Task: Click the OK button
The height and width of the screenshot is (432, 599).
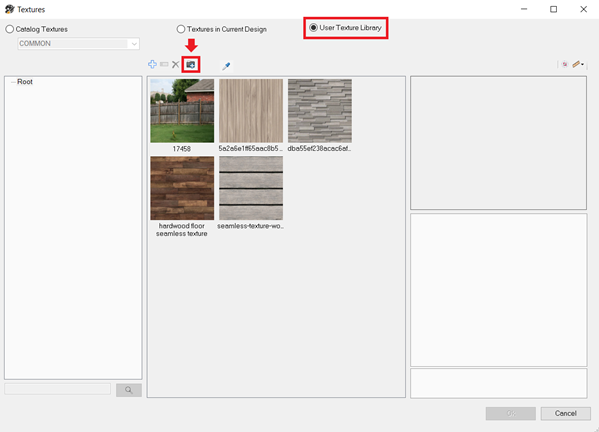Action: point(511,413)
